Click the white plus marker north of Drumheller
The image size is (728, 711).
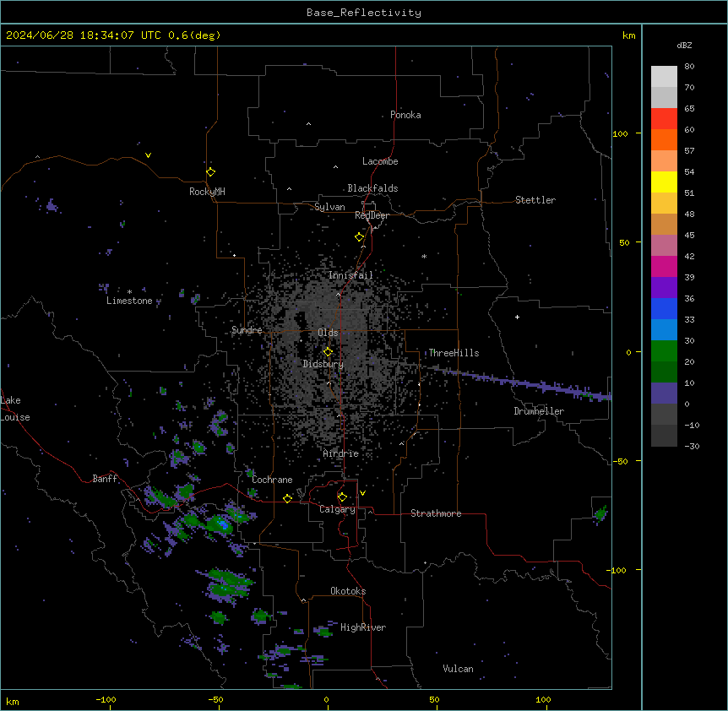517,317
